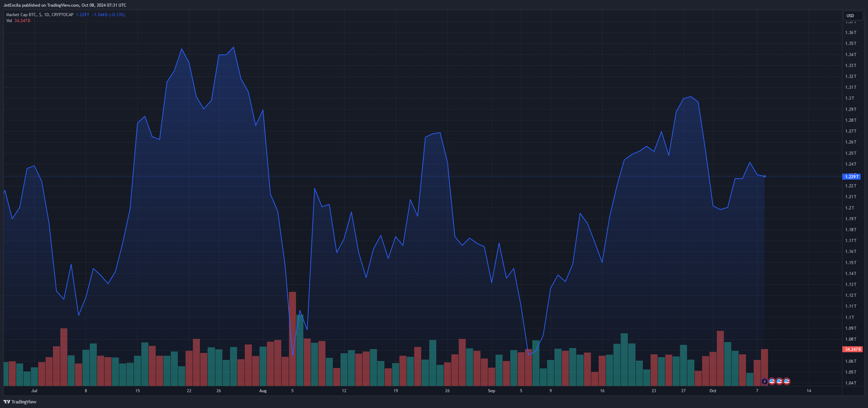The image size is (868, 408).
Task: Click the 34.247 B volume value in legend
Action: pos(22,21)
